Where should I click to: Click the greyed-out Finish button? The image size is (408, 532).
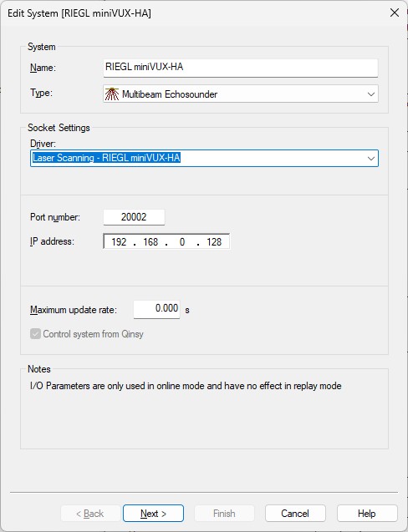click(x=224, y=514)
